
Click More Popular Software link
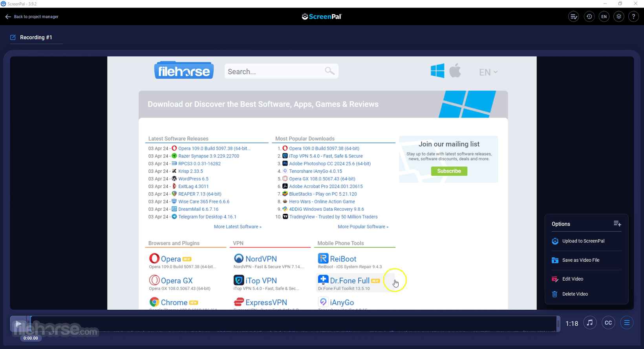[363, 227]
